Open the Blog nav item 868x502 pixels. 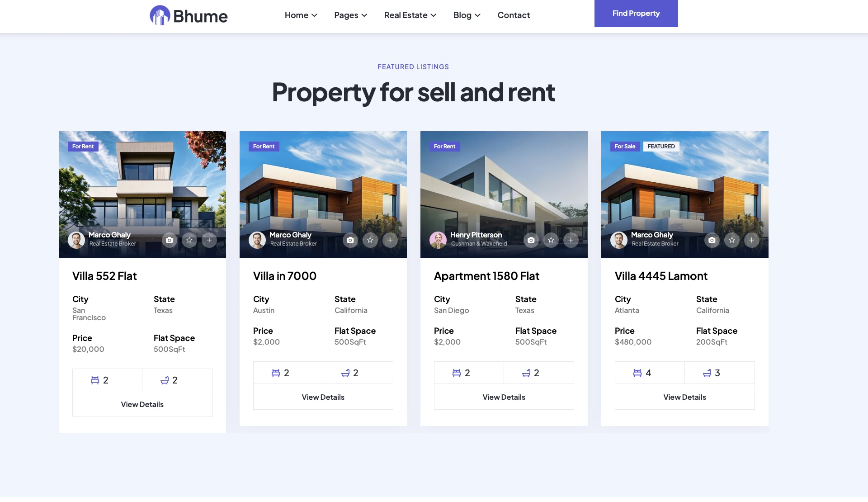pos(462,15)
